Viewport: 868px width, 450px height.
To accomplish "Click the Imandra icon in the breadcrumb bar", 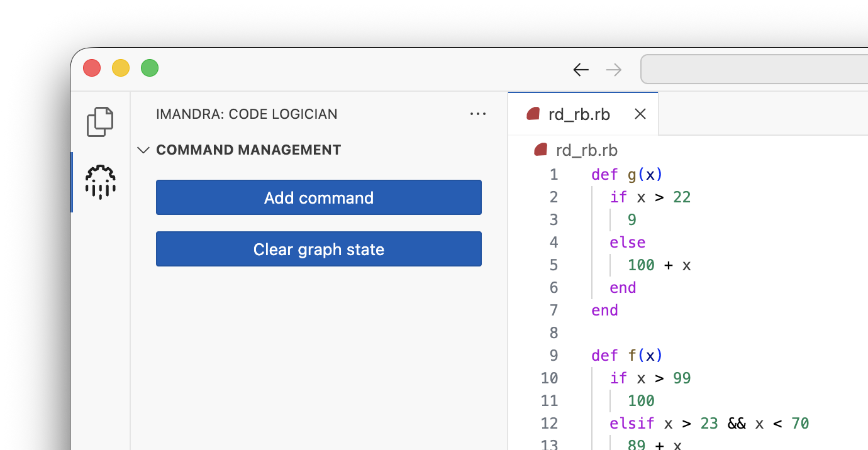I will tap(540, 150).
